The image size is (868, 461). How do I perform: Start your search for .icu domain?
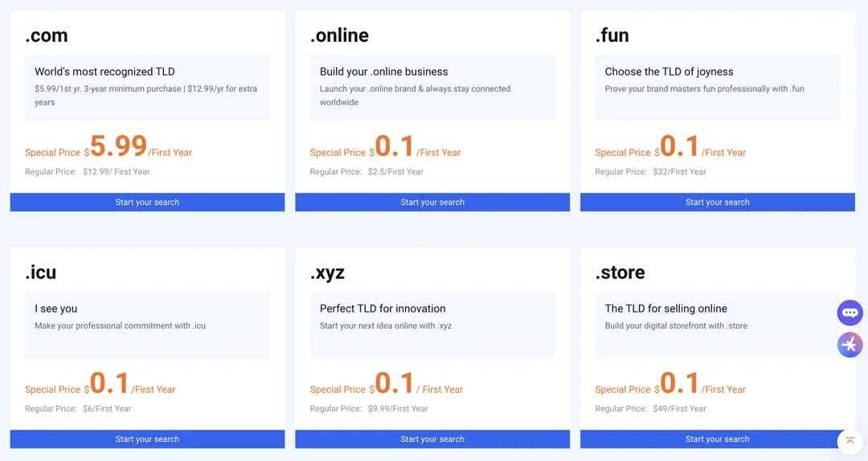click(147, 439)
